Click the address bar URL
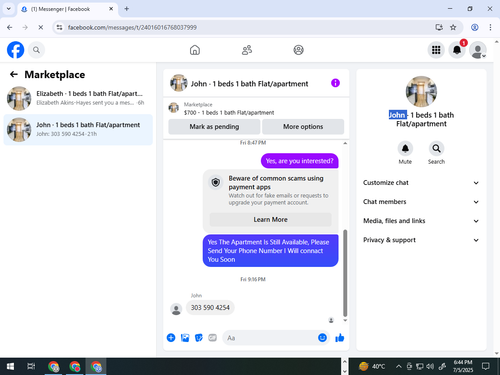This screenshot has height=375, width=500. (132, 27)
